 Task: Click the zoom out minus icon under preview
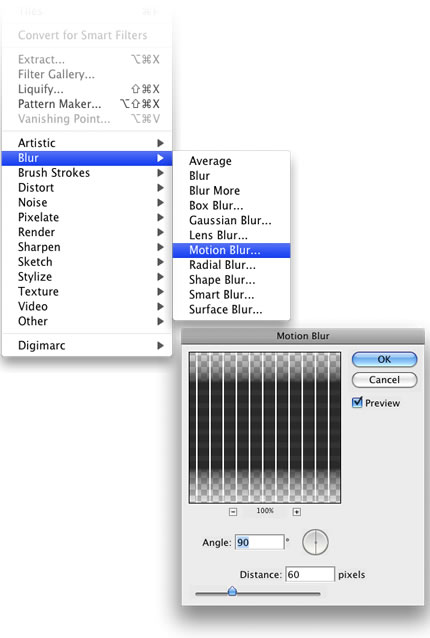click(x=233, y=512)
